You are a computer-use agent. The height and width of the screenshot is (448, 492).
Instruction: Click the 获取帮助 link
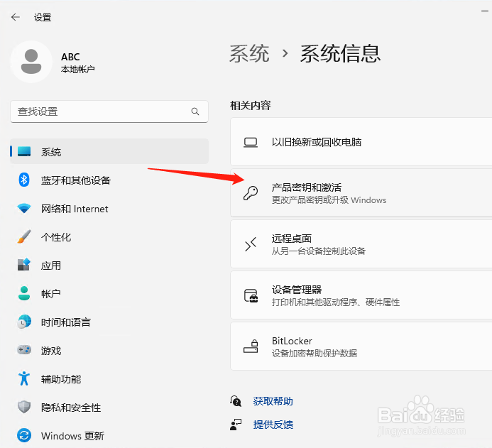[x=273, y=401]
